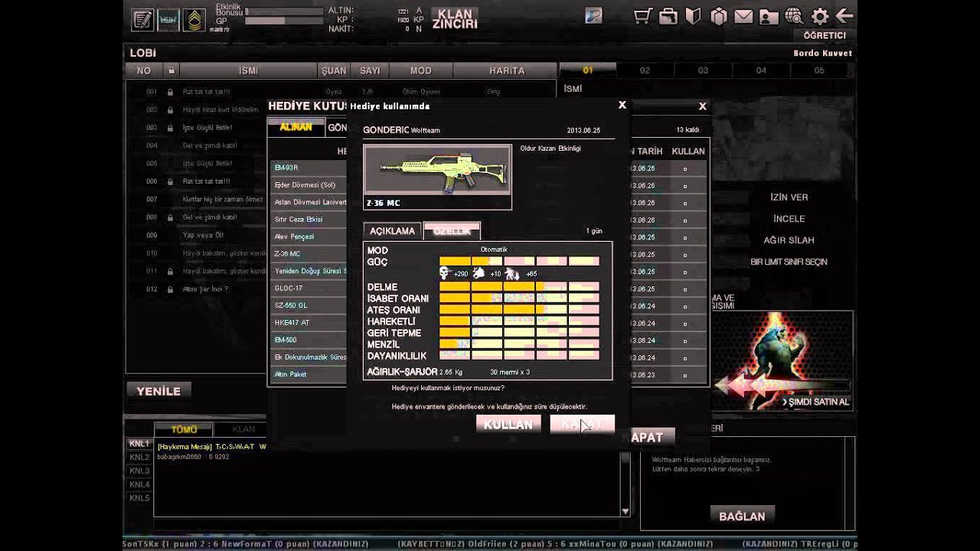Click İNCELE option on right panel
980x551 pixels.
789,219
